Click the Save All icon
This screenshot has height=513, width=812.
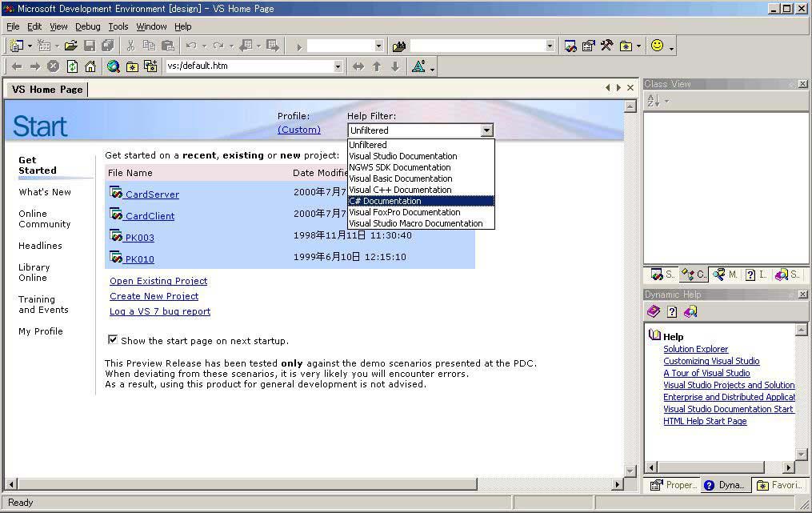coord(108,46)
